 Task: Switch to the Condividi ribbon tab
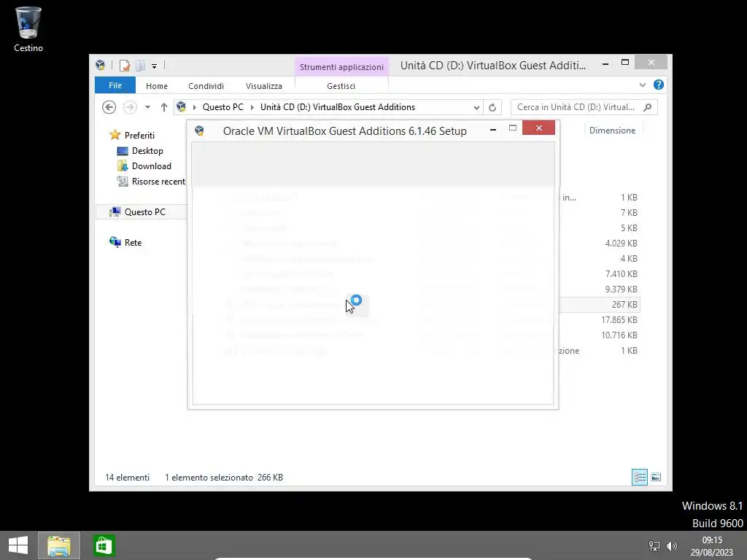206,86
